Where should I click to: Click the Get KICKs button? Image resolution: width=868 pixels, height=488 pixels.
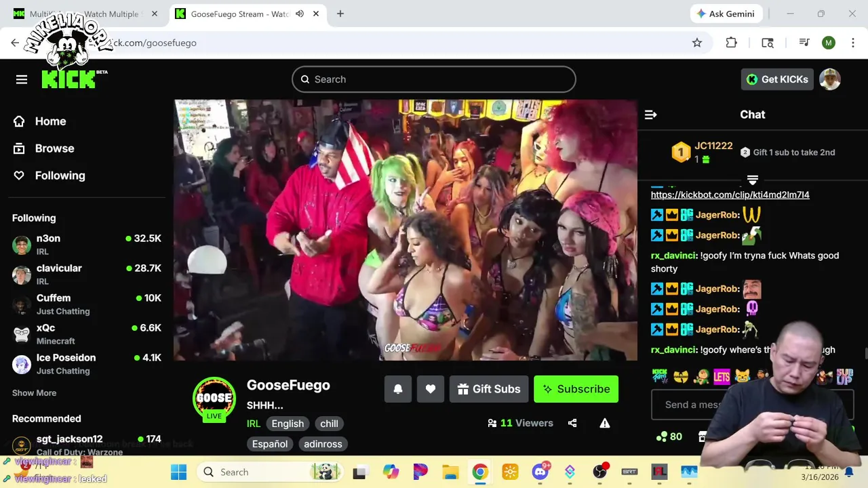(777, 79)
